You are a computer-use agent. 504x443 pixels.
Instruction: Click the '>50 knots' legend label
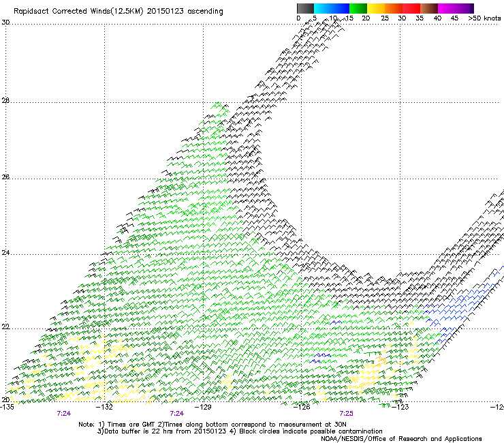(485, 18)
